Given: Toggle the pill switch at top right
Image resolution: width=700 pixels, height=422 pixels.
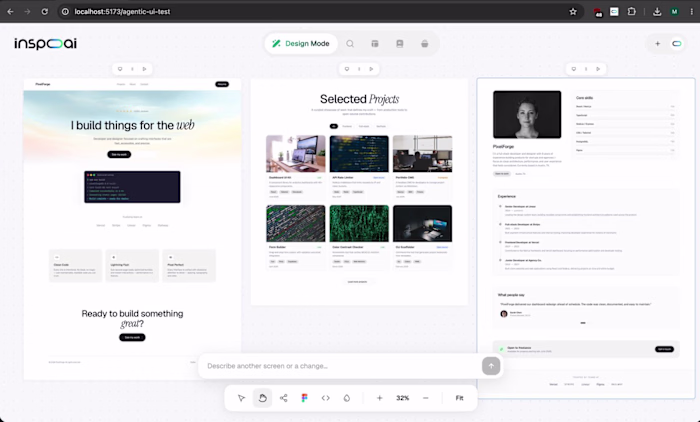Looking at the screenshot, I should click(677, 43).
